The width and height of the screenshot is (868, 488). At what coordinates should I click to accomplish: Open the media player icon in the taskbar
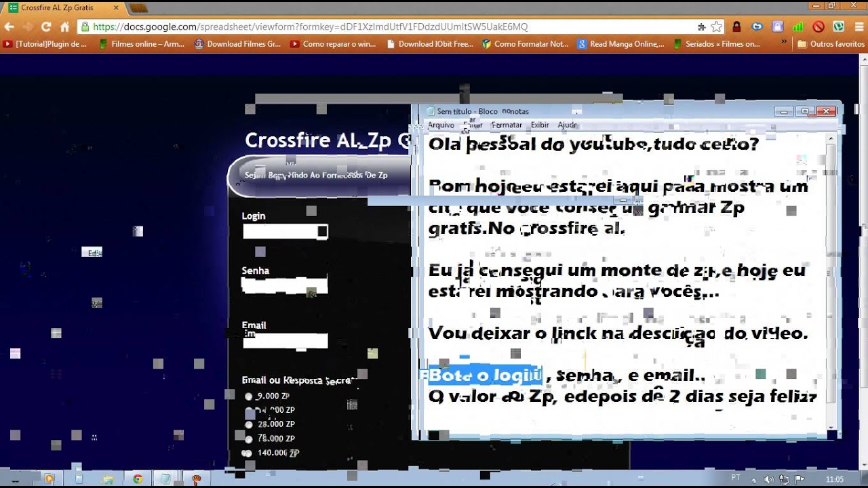(49, 479)
